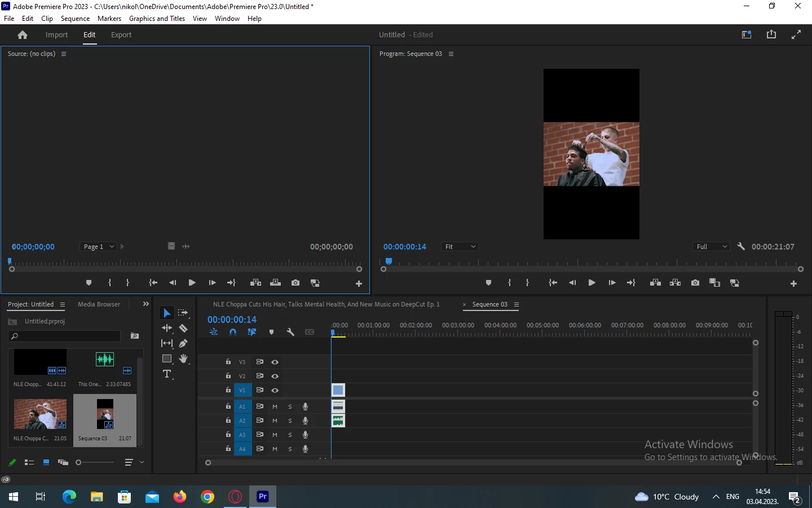Screen dimensions: 812x508
Task: Add marker in Program Monitor
Action: click(x=488, y=283)
